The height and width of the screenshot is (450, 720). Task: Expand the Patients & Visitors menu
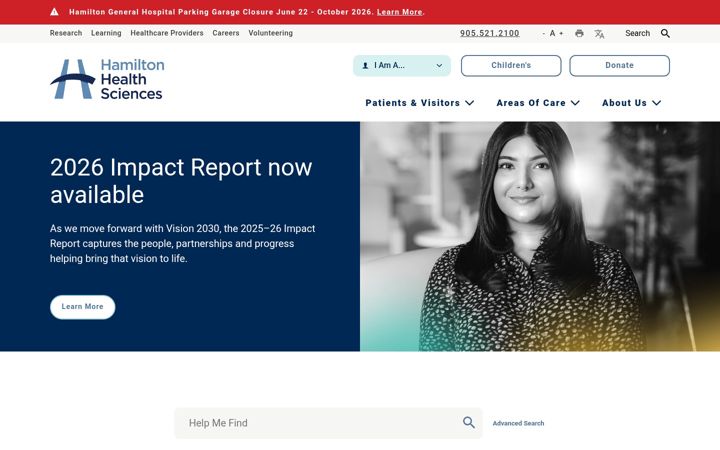coord(419,103)
